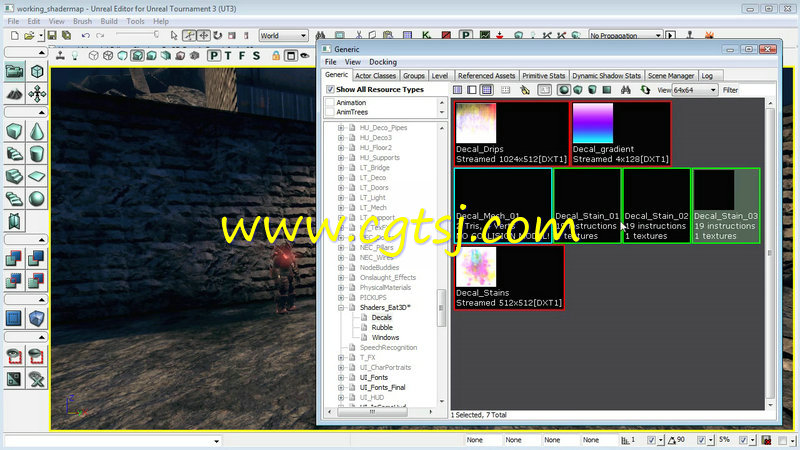Screen dimensions: 800x450
Task: Open the Docking menu in Generic window
Action: pos(383,62)
